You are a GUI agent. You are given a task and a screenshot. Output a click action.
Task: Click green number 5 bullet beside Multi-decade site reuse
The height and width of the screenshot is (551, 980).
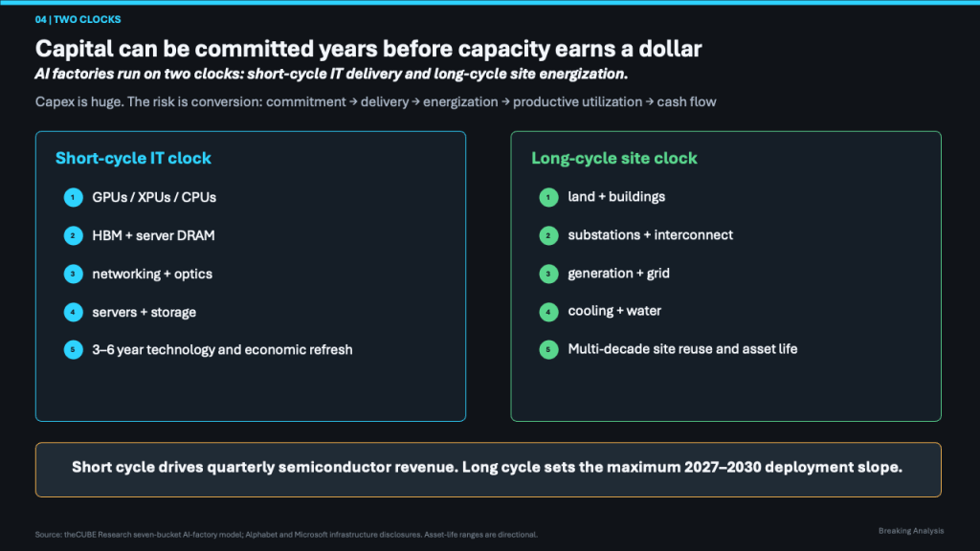[548, 349]
